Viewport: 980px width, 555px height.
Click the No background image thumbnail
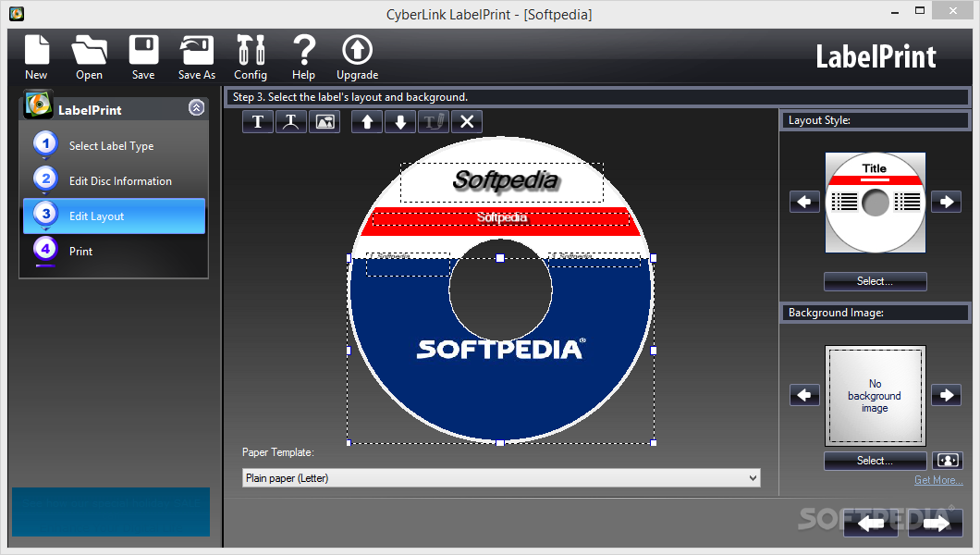coord(875,396)
